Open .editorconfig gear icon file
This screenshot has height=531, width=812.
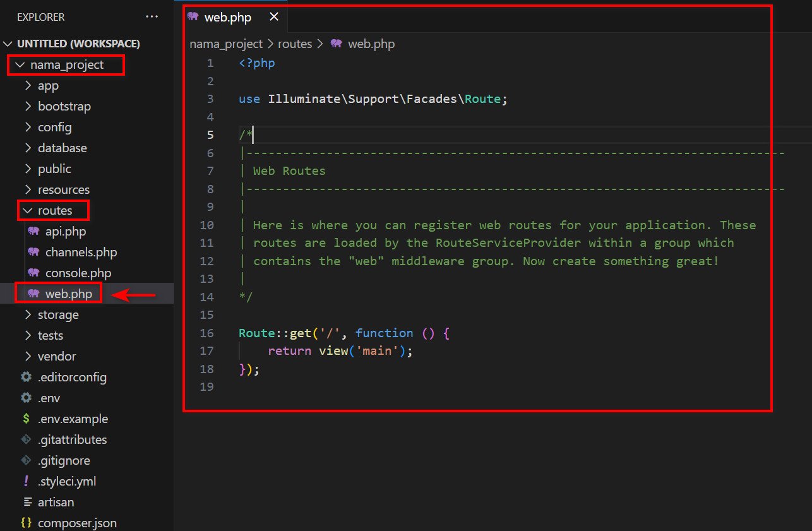[x=26, y=377]
